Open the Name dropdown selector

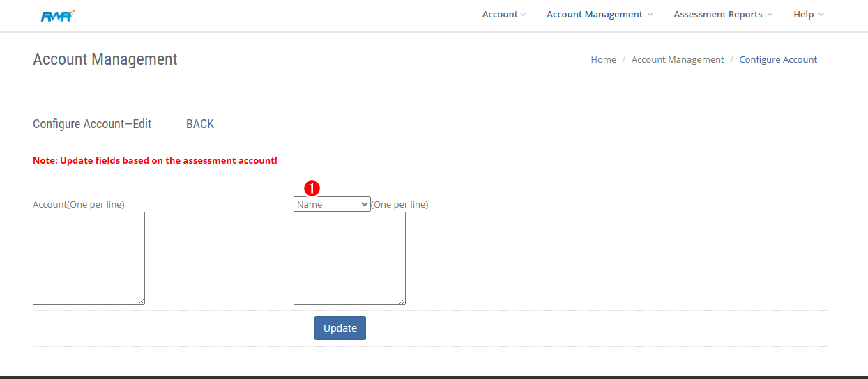click(332, 204)
